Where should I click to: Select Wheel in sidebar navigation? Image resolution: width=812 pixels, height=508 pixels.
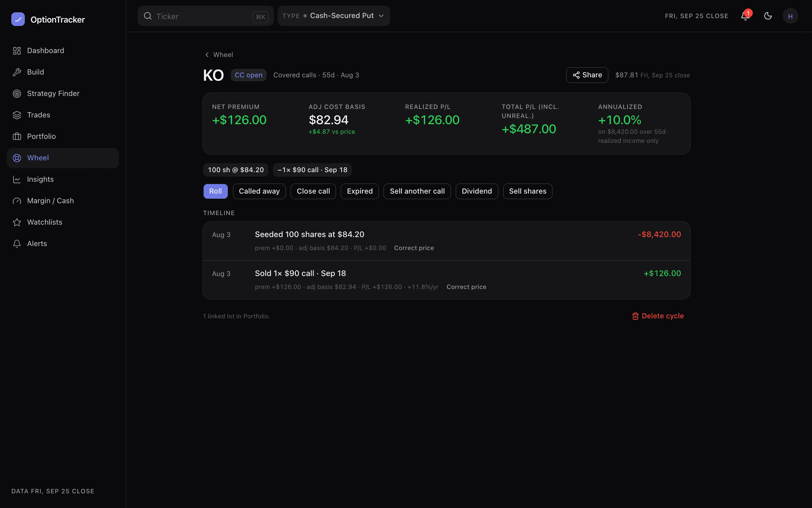63,158
